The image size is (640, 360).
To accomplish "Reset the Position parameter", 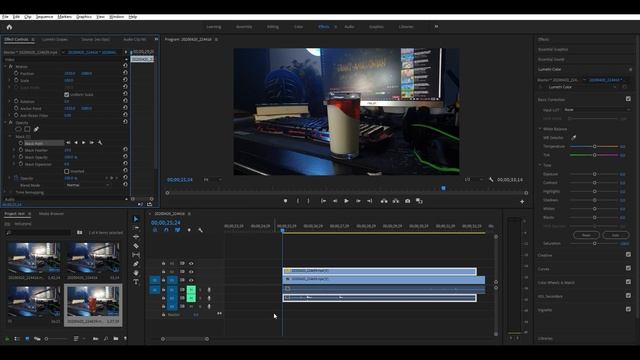I will click(x=125, y=73).
